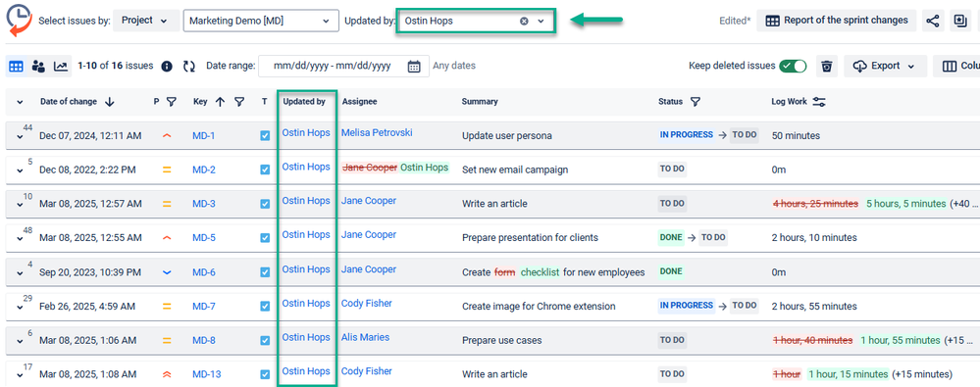The width and height of the screenshot is (980, 387).
Task: Switch to table grid view
Action: 16,66
